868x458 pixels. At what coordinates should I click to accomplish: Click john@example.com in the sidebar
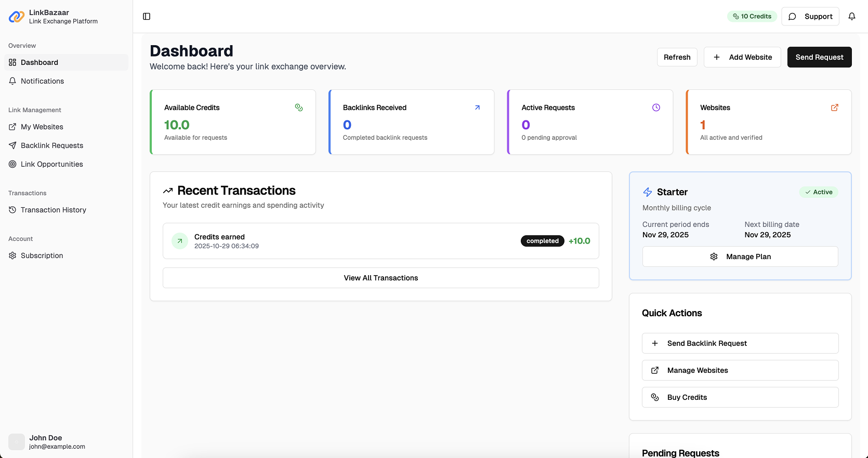[57, 447]
